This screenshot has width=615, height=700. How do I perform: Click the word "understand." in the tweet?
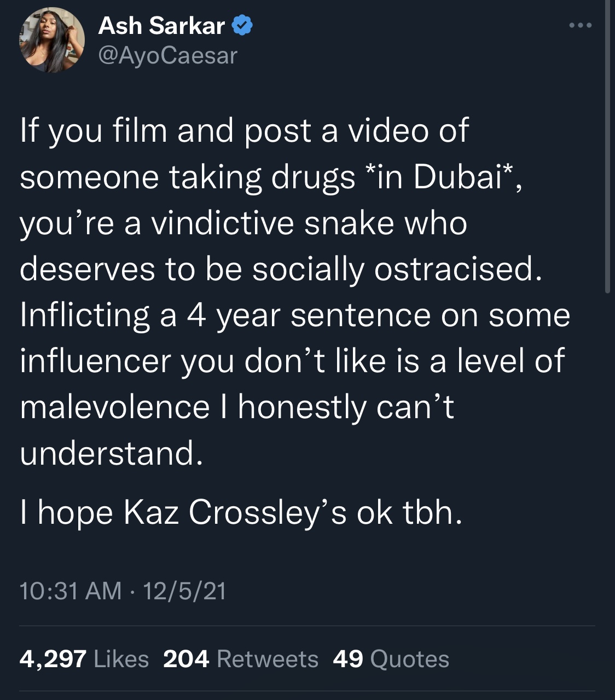112,453
